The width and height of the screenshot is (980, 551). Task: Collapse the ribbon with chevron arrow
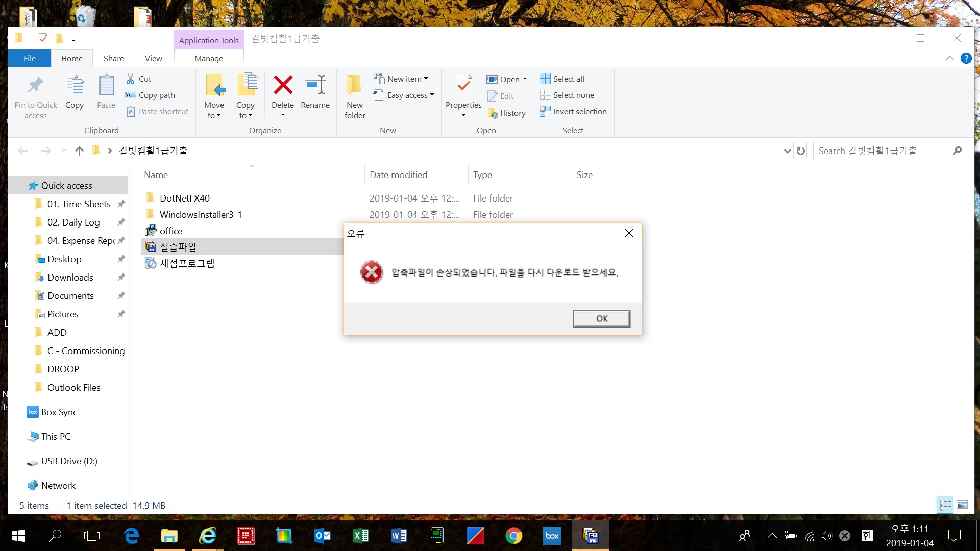pos(949,58)
